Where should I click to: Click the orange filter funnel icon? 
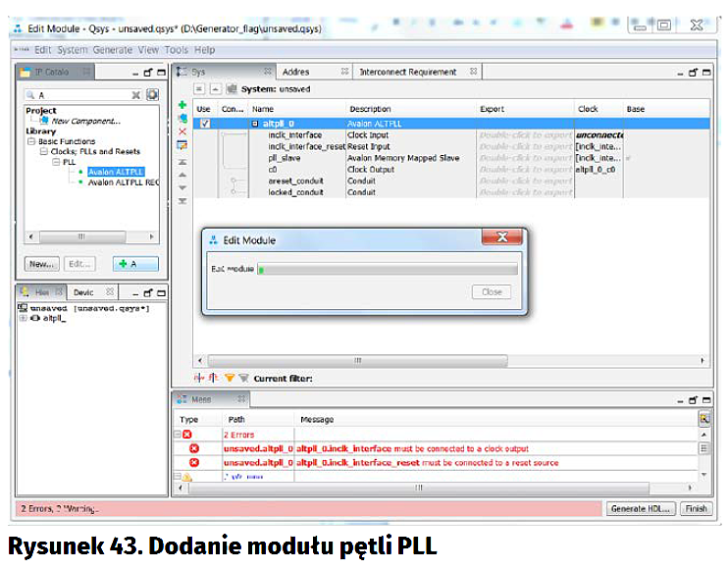click(x=229, y=378)
